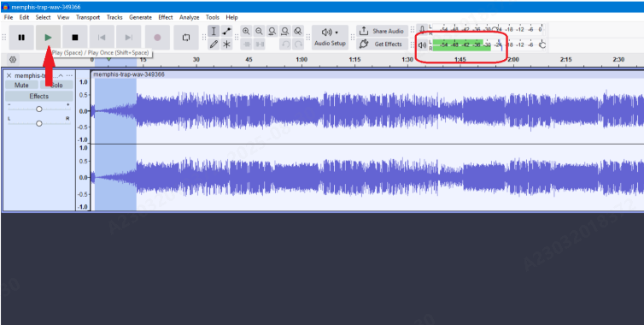
Task: Click the Zoom In magnifier icon
Action: pos(246,32)
